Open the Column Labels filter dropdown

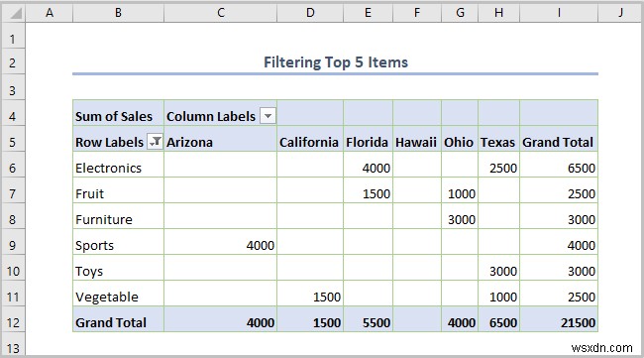click(268, 116)
